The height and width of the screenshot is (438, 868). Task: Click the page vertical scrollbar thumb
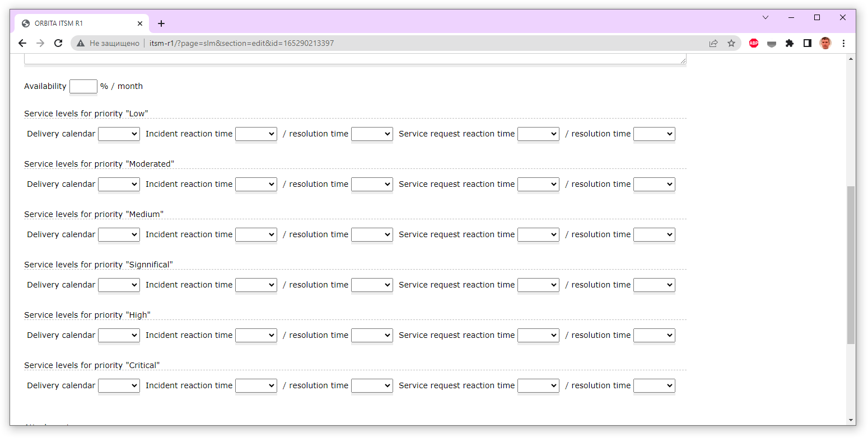(x=851, y=264)
